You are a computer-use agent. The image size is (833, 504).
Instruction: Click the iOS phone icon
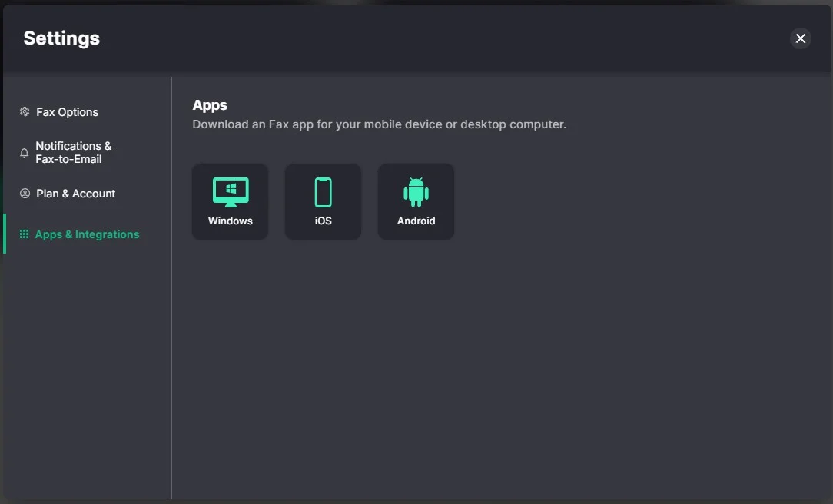coord(323,192)
